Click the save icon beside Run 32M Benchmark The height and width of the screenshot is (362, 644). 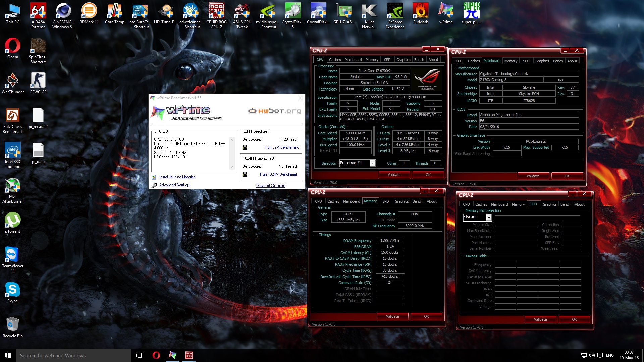tap(245, 147)
